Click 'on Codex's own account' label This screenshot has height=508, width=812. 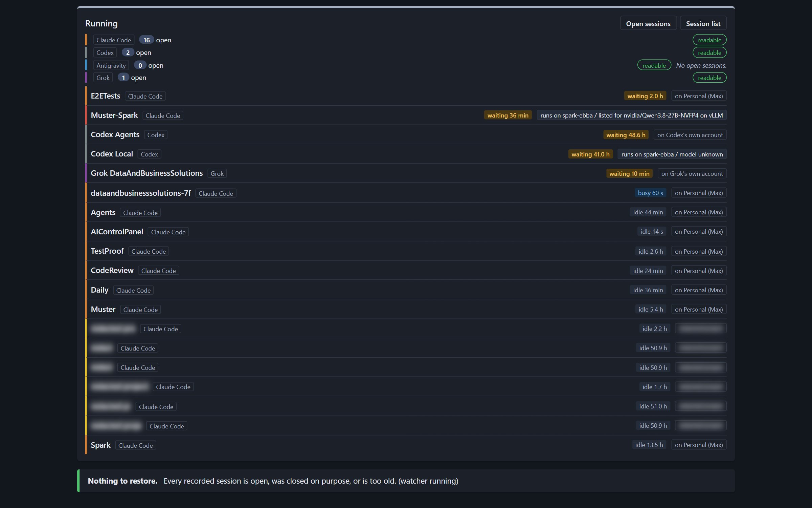coord(690,135)
